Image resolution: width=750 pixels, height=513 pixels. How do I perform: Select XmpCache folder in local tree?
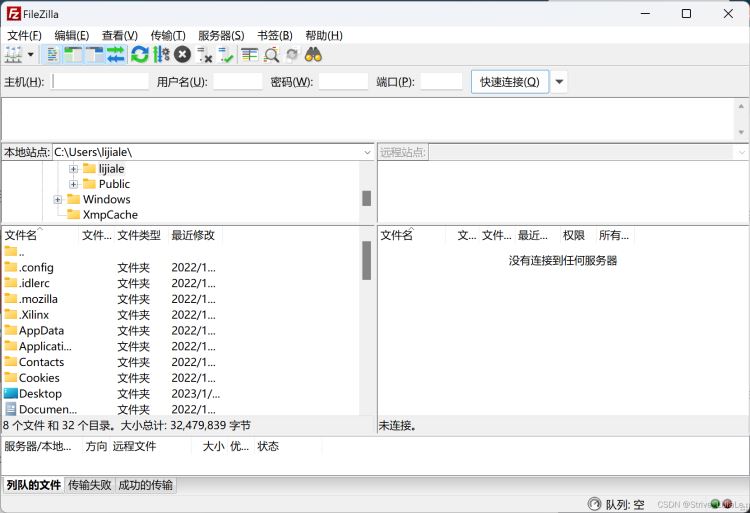coord(110,215)
